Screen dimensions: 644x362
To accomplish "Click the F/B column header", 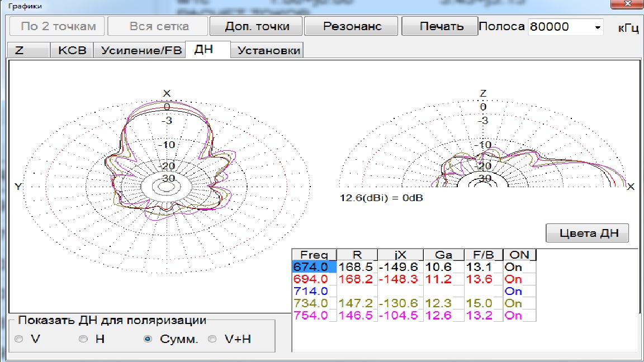I will coord(483,255).
